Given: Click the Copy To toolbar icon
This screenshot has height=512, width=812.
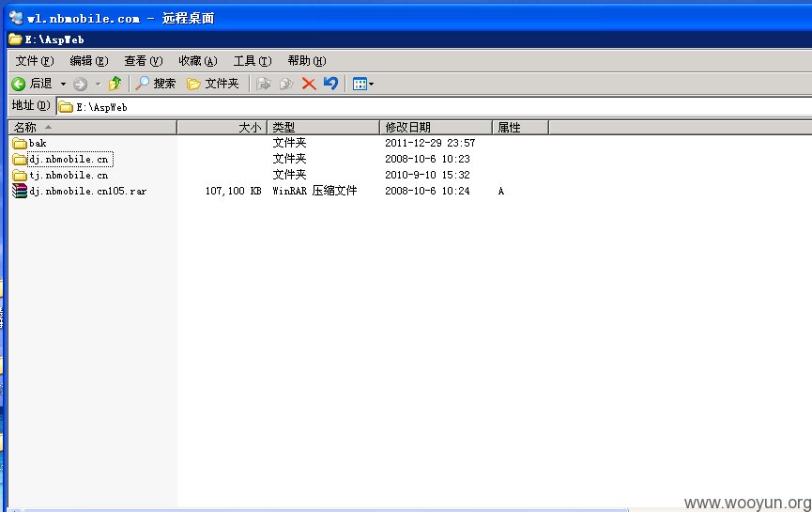Looking at the screenshot, I should 286,84.
